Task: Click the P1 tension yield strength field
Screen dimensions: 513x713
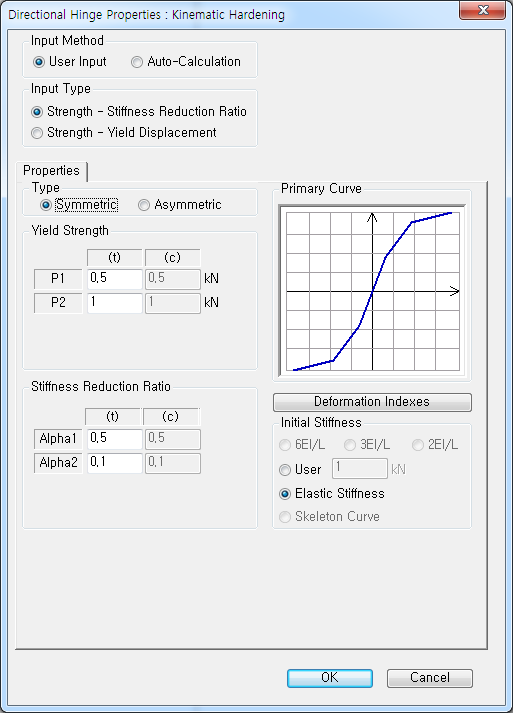Action: (x=115, y=279)
